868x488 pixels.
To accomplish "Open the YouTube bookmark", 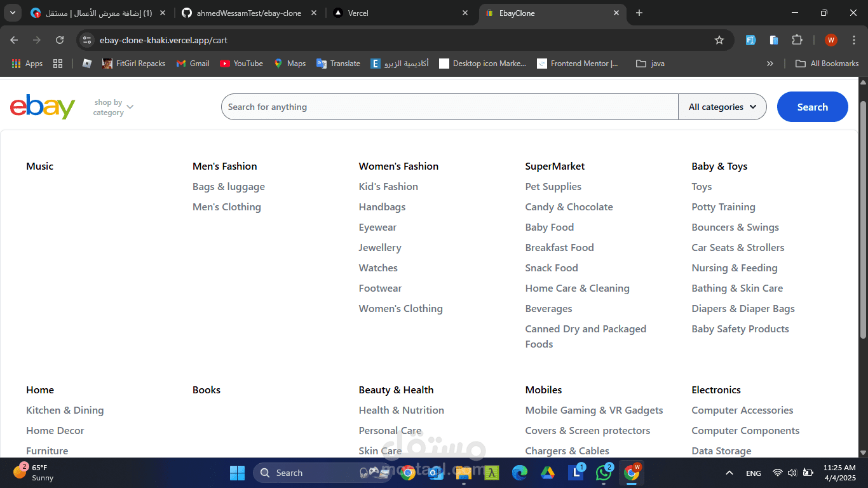I will point(241,64).
